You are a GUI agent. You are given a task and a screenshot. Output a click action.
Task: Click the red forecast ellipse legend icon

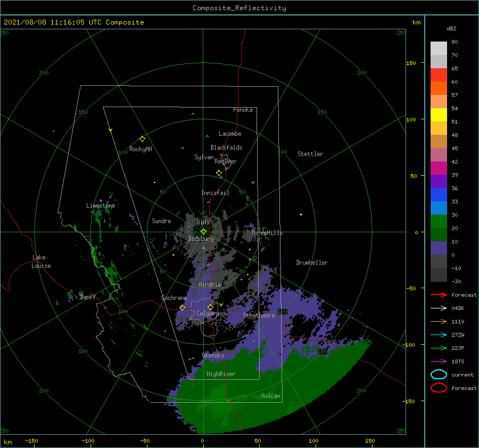point(439,388)
